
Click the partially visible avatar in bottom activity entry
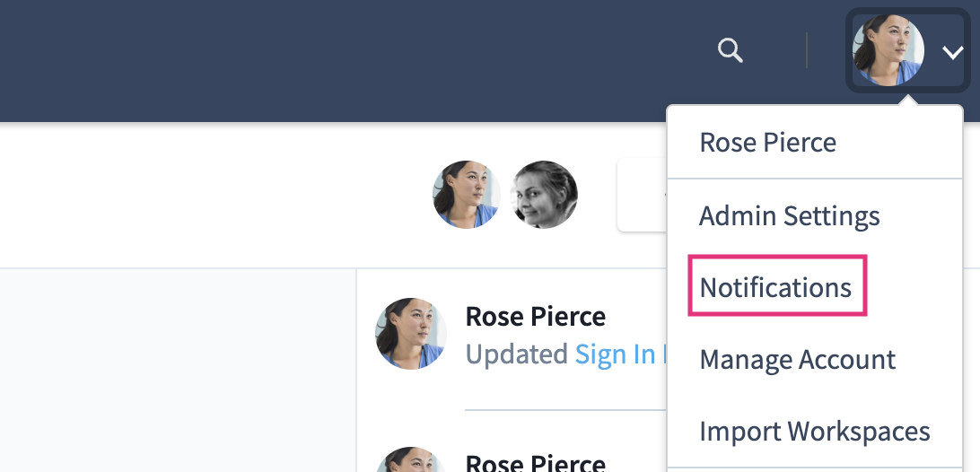[411, 460]
